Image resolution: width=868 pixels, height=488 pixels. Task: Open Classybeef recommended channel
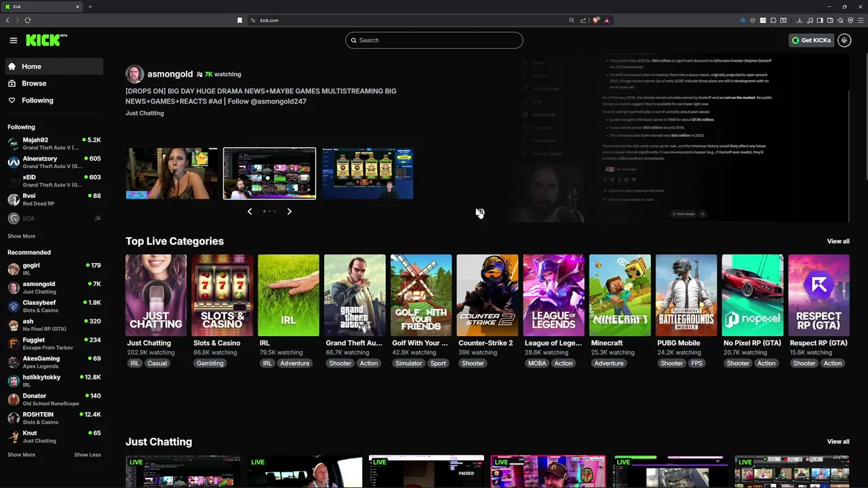54,306
